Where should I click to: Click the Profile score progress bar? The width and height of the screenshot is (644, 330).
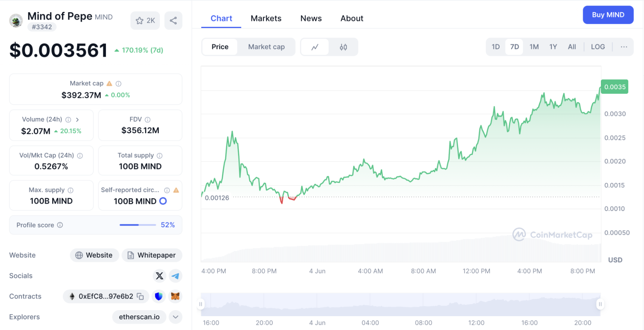138,225
